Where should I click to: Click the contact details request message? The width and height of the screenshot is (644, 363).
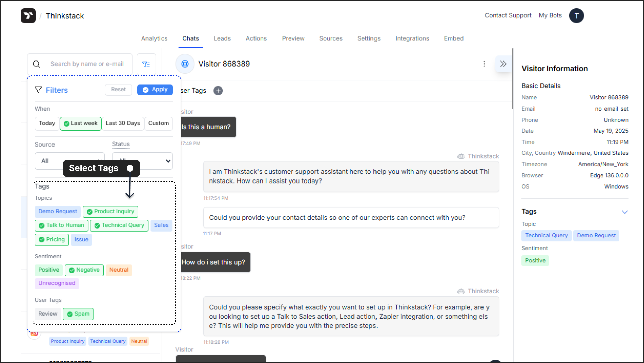coord(351,218)
